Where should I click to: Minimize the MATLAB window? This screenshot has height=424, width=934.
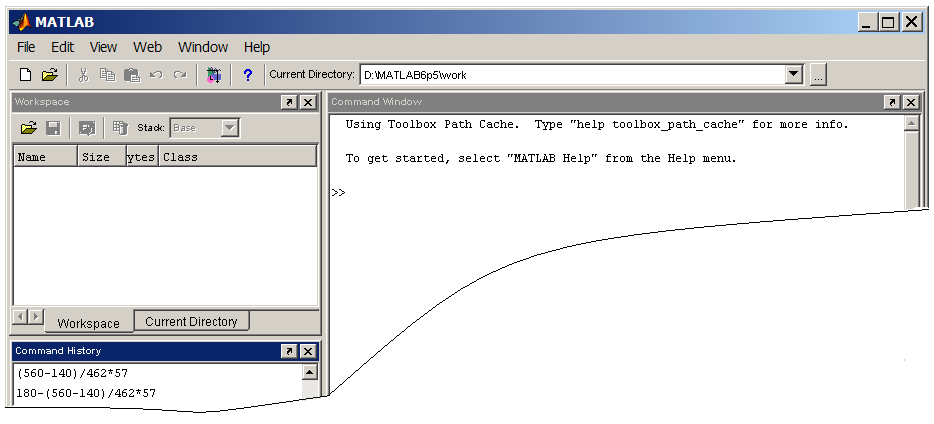point(867,23)
